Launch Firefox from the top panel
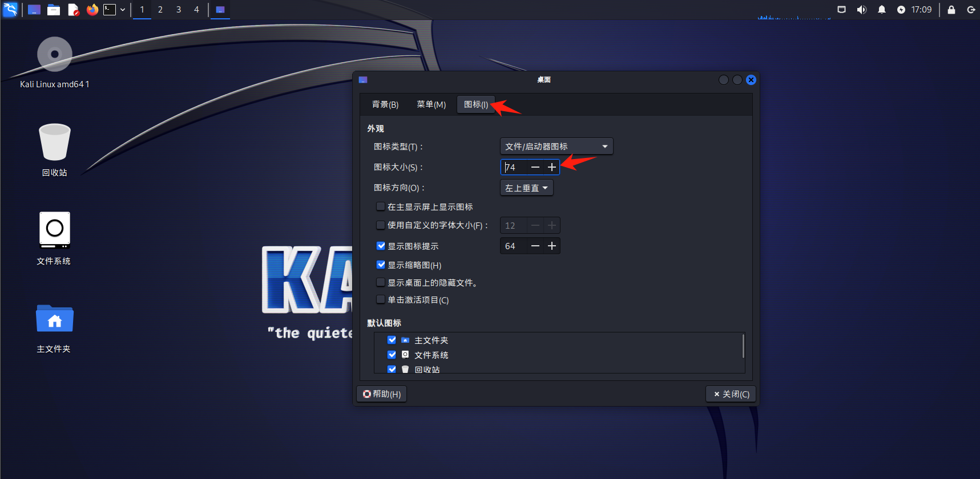Image resolution: width=980 pixels, height=479 pixels. point(92,10)
